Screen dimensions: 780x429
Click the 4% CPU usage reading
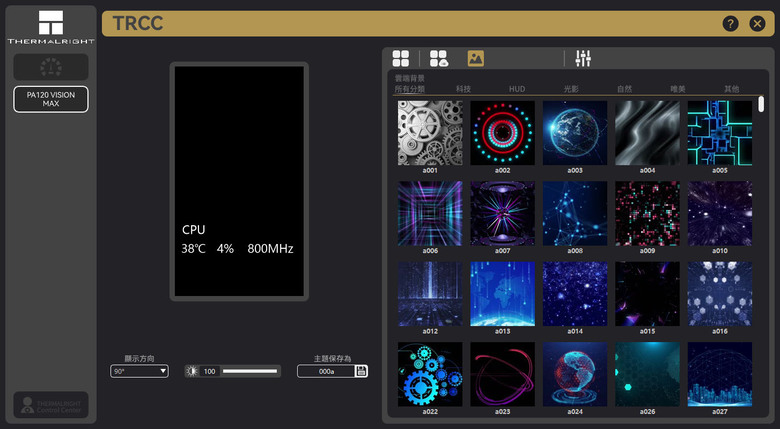tap(225, 249)
